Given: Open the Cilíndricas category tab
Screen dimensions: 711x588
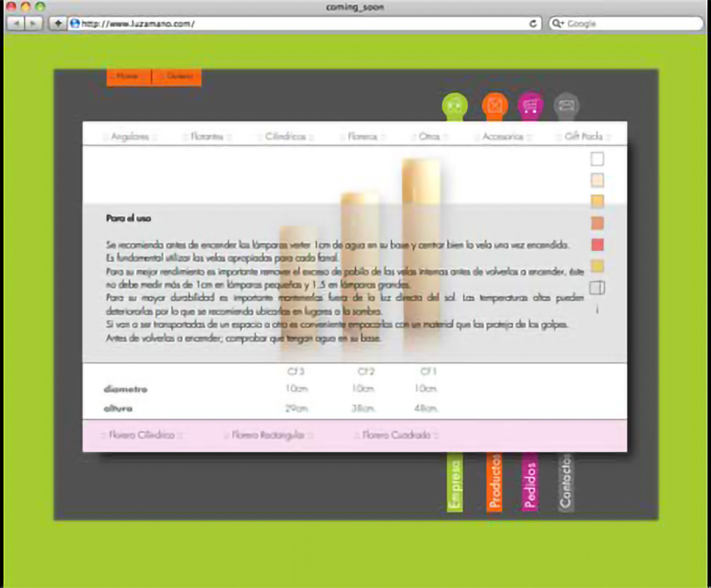Looking at the screenshot, I should (285, 137).
